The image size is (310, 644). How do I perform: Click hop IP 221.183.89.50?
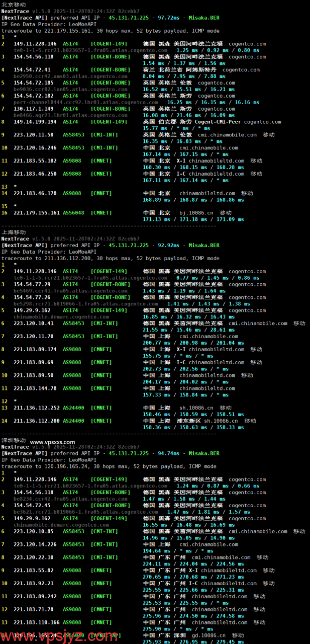point(34,375)
